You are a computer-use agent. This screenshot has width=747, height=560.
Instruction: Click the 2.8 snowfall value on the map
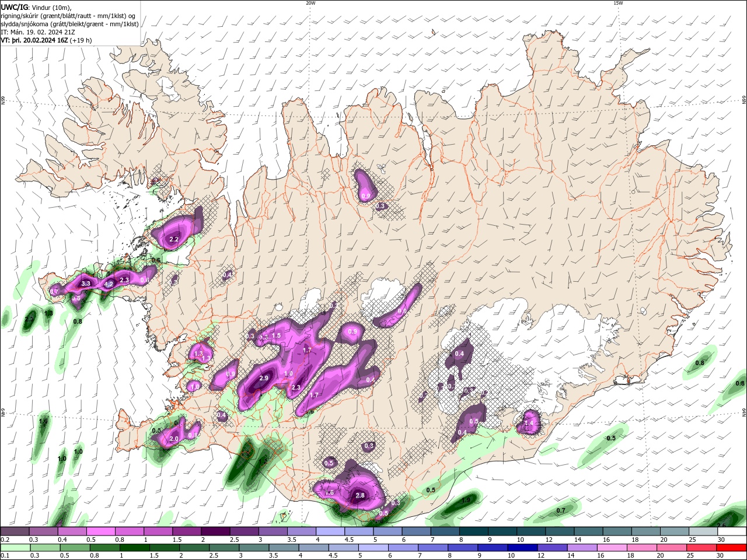click(x=360, y=496)
